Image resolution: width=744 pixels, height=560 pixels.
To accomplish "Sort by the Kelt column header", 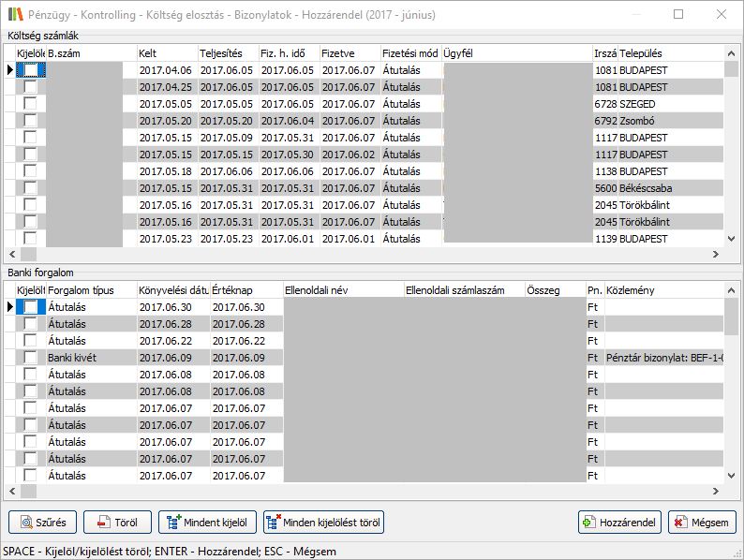I will pos(166,53).
